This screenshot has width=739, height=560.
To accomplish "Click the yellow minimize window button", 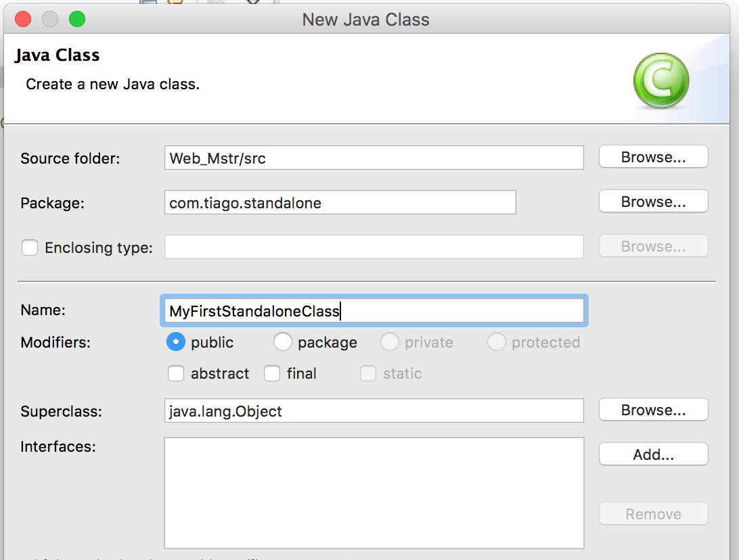I will (50, 19).
